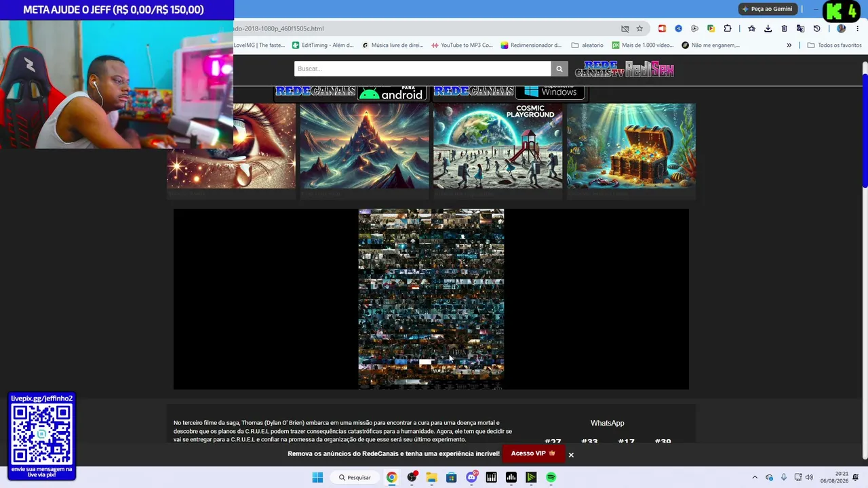Click the Pesquisar taskbar search box
Screen dimensions: 868x488
pos(355,477)
